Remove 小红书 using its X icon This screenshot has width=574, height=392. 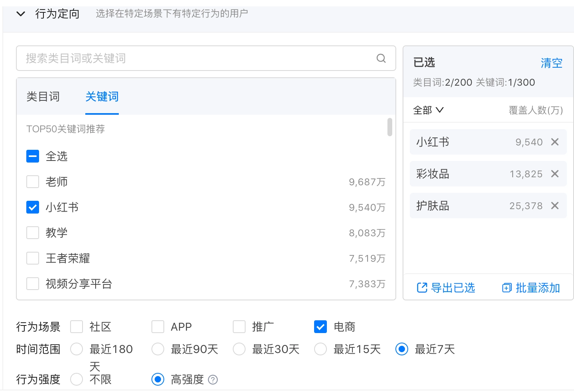[555, 142]
